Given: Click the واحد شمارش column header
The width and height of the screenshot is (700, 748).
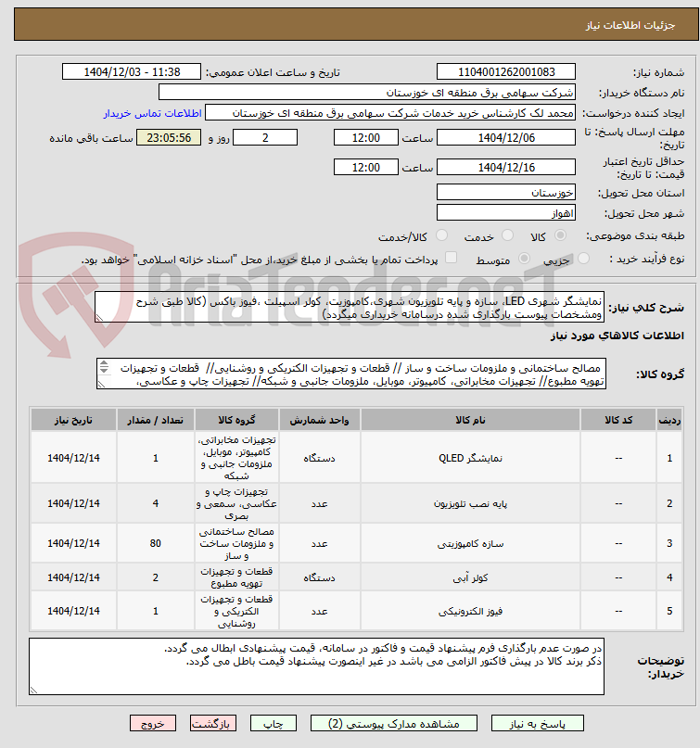Looking at the screenshot, I should tap(320, 420).
